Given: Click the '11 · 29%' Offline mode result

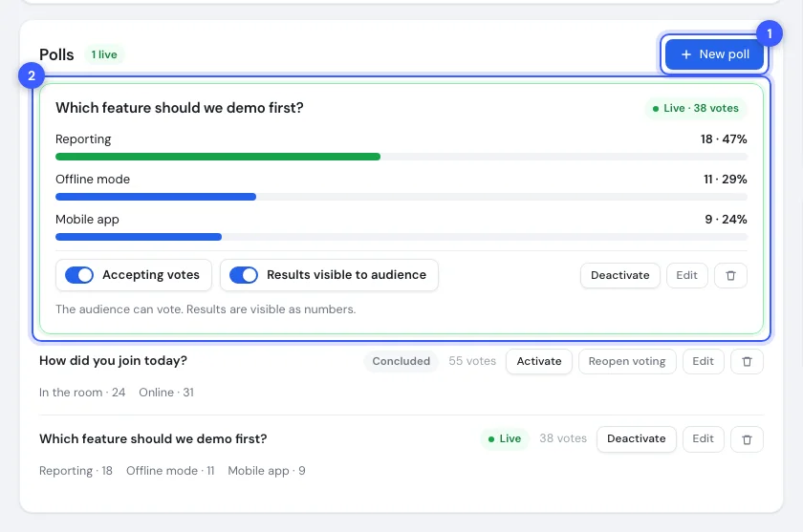Looking at the screenshot, I should 726,179.
